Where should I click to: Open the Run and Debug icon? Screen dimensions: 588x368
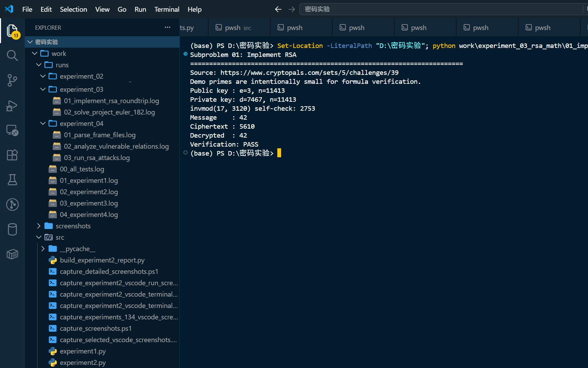pyautogui.click(x=12, y=106)
